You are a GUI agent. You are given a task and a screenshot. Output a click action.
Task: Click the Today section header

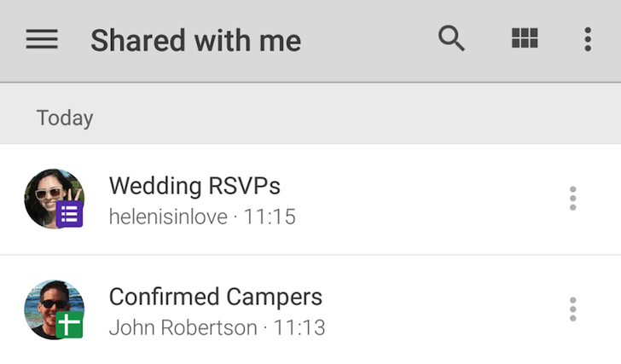click(x=65, y=118)
